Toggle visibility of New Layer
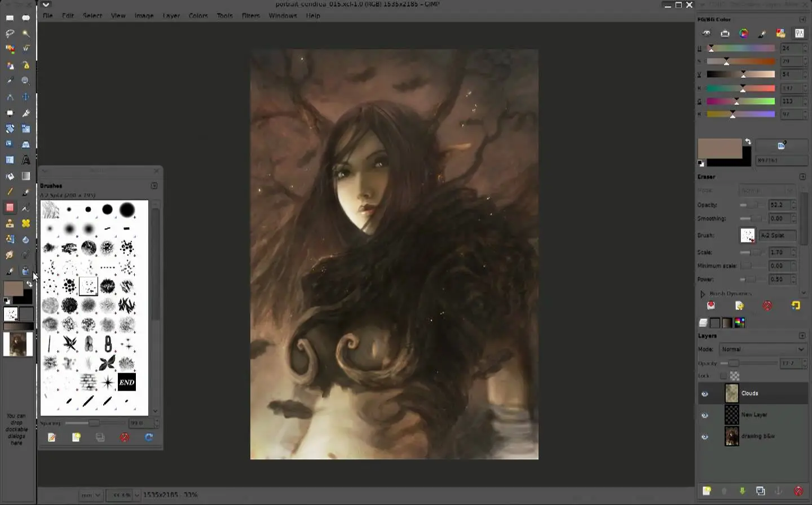This screenshot has width=812, height=505. pos(705,415)
